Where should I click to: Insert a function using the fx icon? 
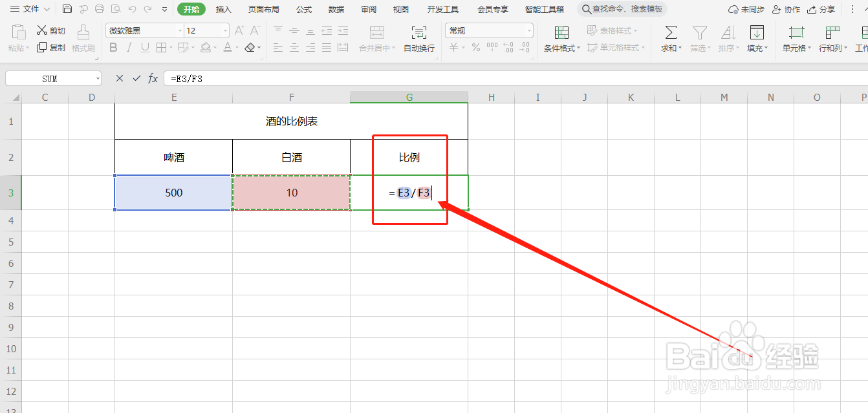[x=153, y=78]
